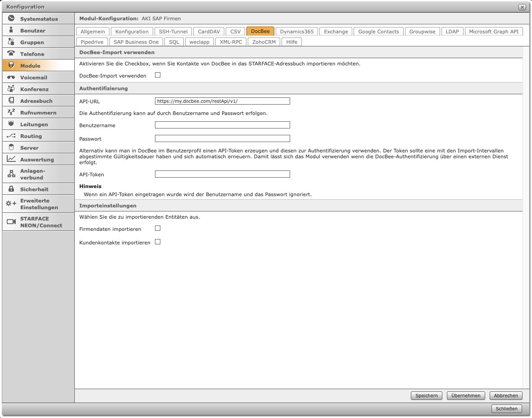Click the Systemstatus pie chart icon
This screenshot has height=418, width=532.
click(12, 19)
